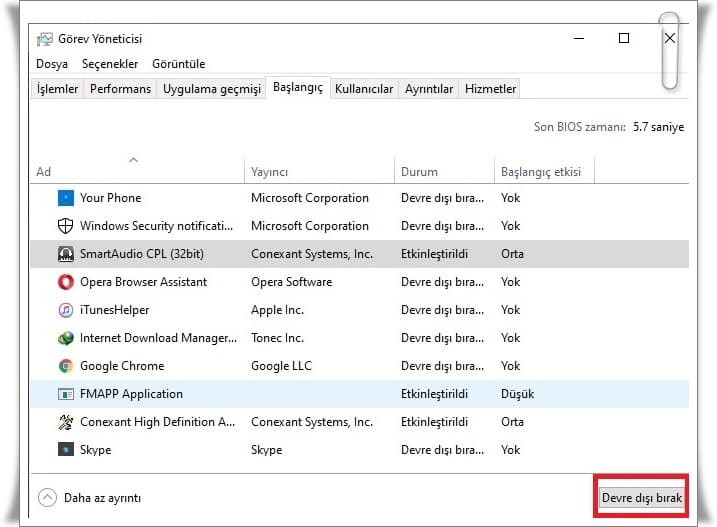717x527 pixels.
Task: Click Düşük impact in FMAPP row
Action: click(518, 394)
